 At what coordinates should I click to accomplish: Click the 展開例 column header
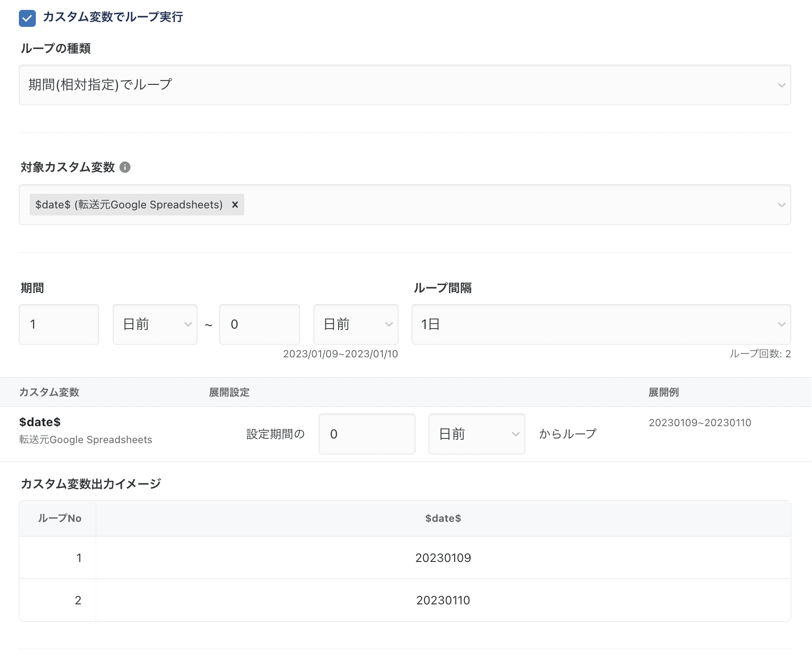click(x=663, y=392)
